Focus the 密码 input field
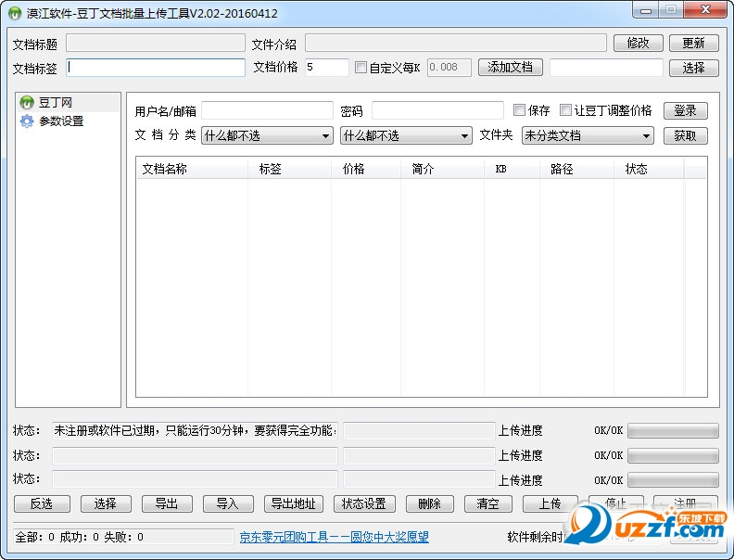The height and width of the screenshot is (560, 734). point(437,110)
